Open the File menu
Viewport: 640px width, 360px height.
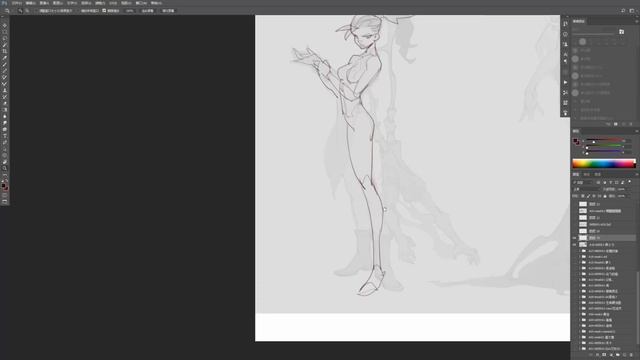[17, 3]
